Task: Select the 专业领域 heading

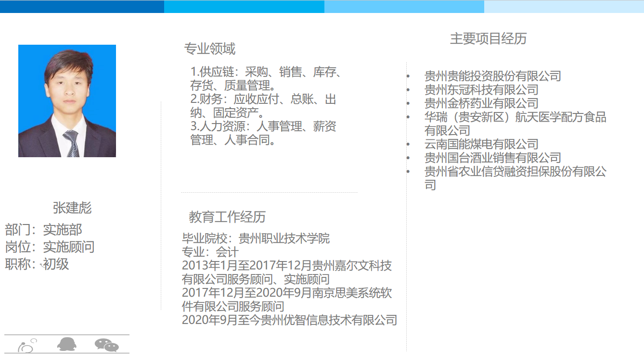Action: coord(209,49)
